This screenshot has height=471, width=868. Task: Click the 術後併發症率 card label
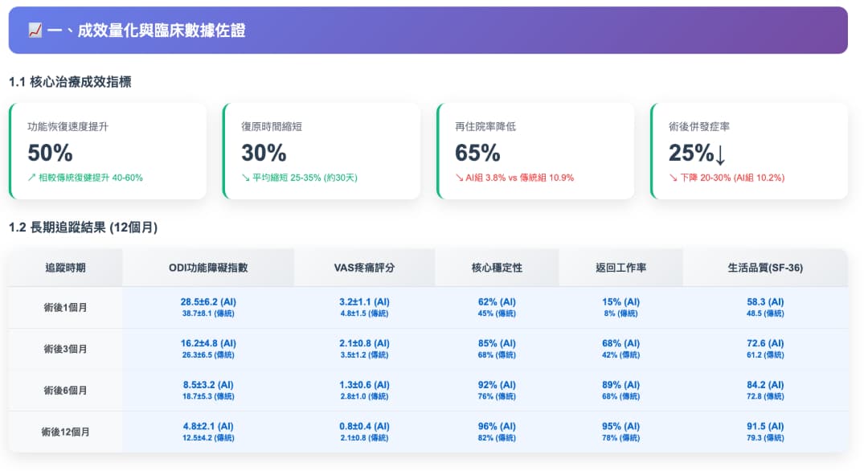coord(699,127)
